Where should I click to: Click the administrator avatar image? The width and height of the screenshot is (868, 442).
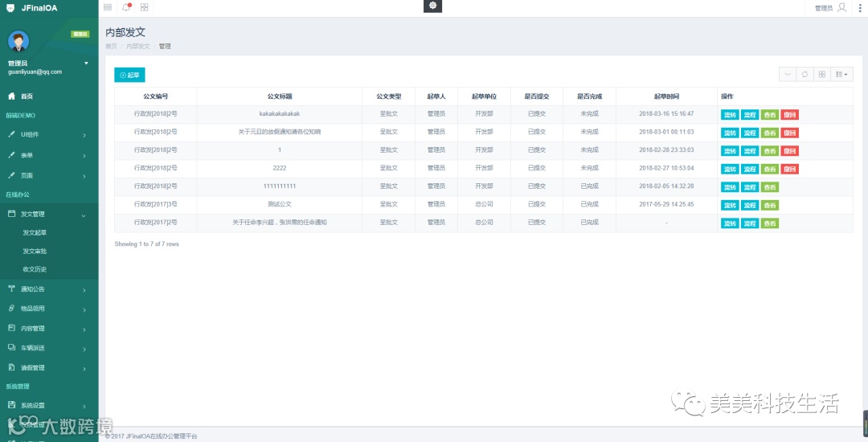pos(18,42)
